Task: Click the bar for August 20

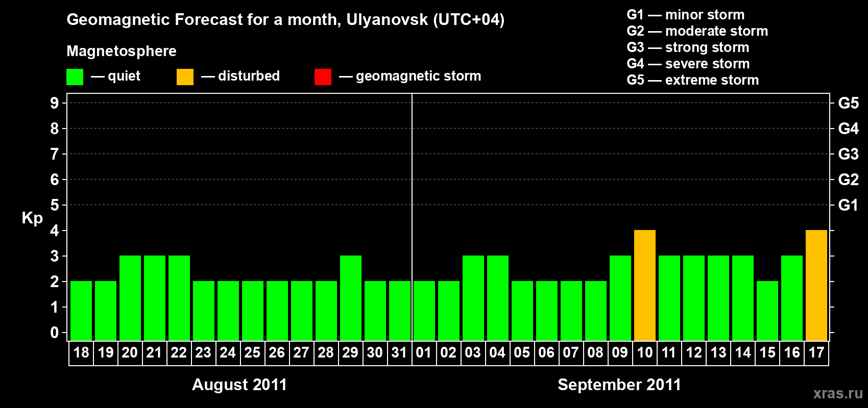Action: 130,298
